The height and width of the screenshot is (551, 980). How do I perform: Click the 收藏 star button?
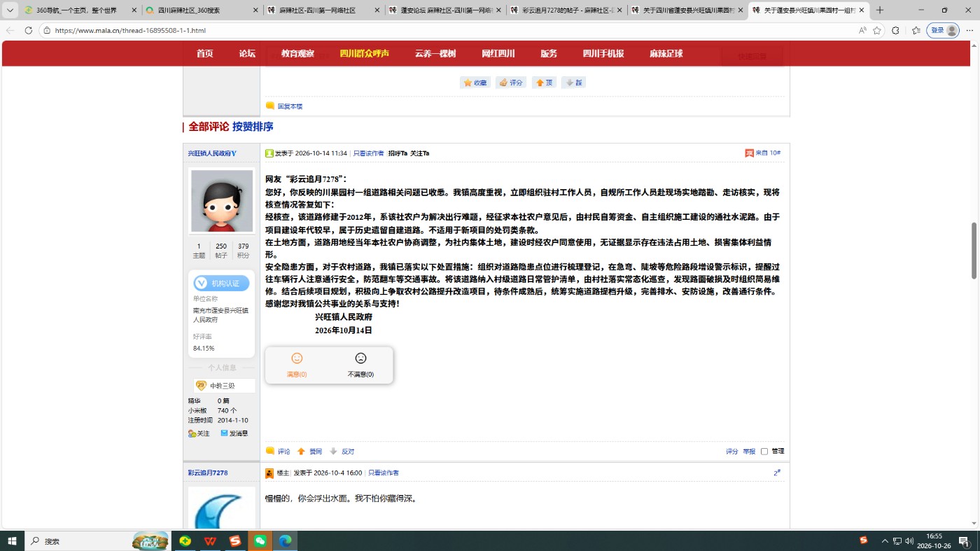point(475,83)
